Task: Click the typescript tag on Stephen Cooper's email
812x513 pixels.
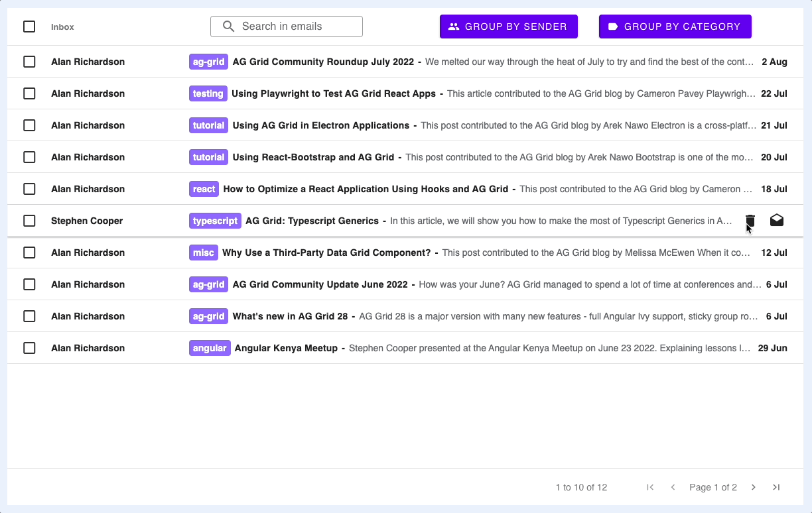Action: point(215,220)
